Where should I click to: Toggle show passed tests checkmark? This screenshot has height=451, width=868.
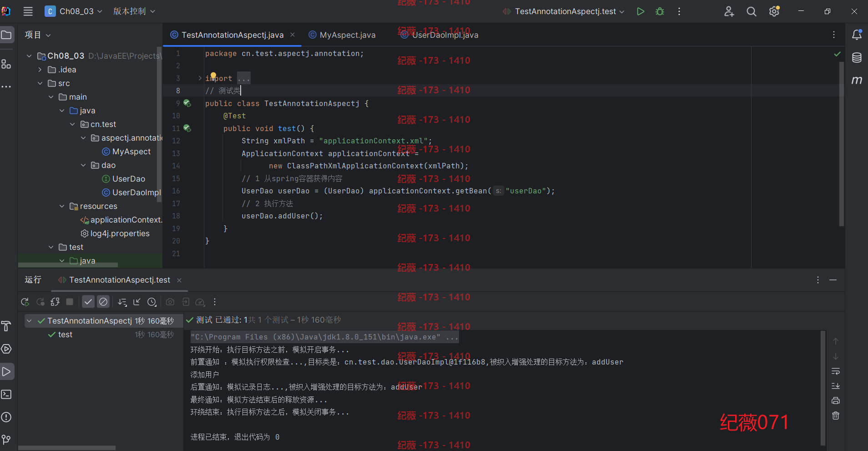tap(88, 302)
